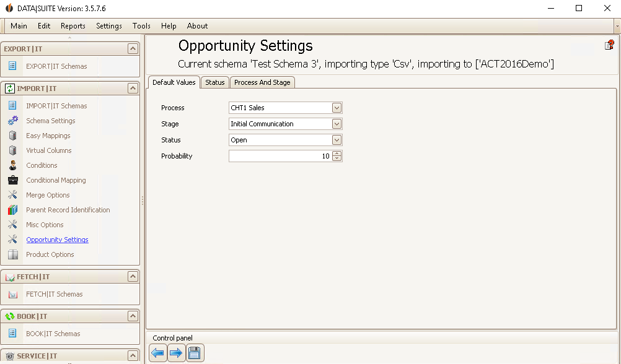The image size is (621, 364).
Task: Click the FETCH|IT header mail icon
Action: coord(9,277)
